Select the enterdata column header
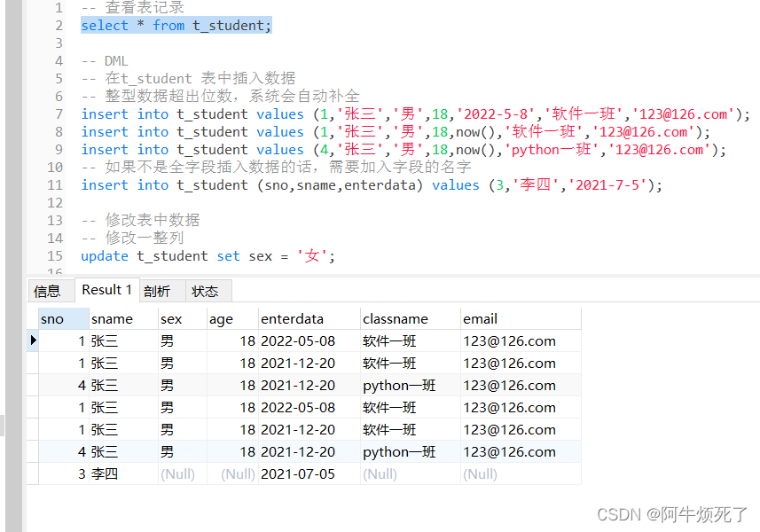 (309, 319)
